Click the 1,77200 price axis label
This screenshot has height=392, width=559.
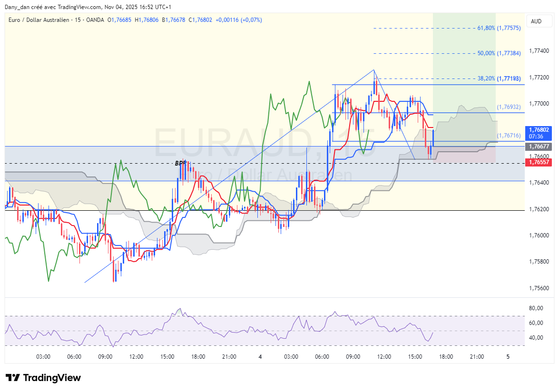[x=539, y=78]
